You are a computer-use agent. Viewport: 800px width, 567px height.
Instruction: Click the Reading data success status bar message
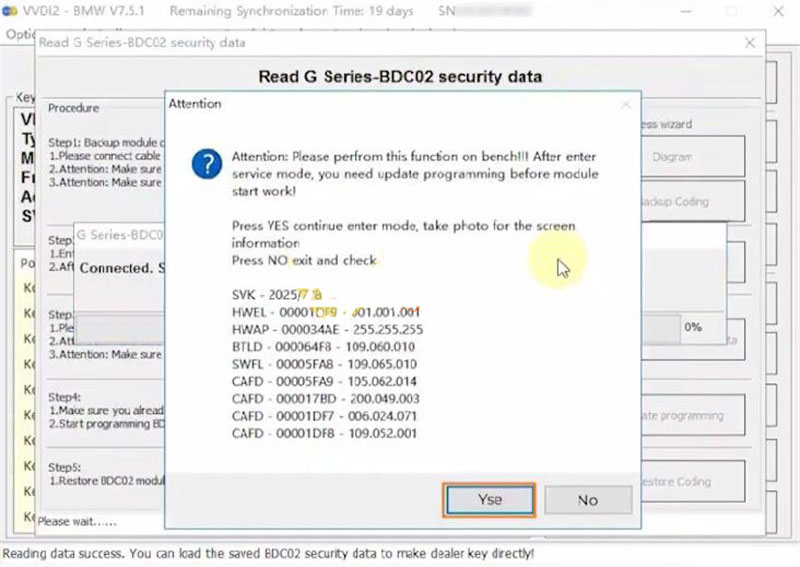tap(268, 554)
